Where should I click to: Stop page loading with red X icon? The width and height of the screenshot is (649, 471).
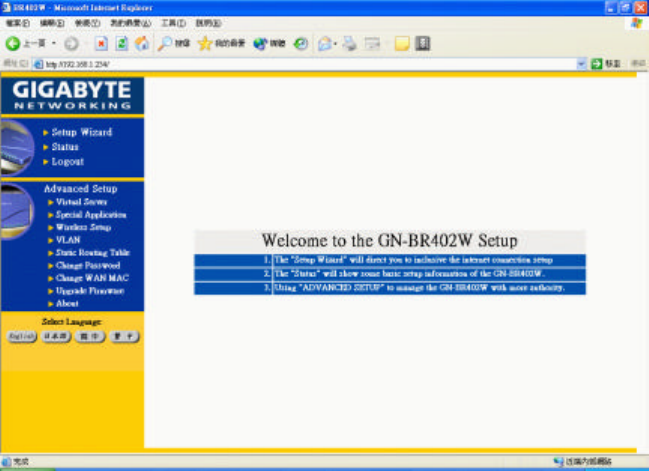coord(101,43)
